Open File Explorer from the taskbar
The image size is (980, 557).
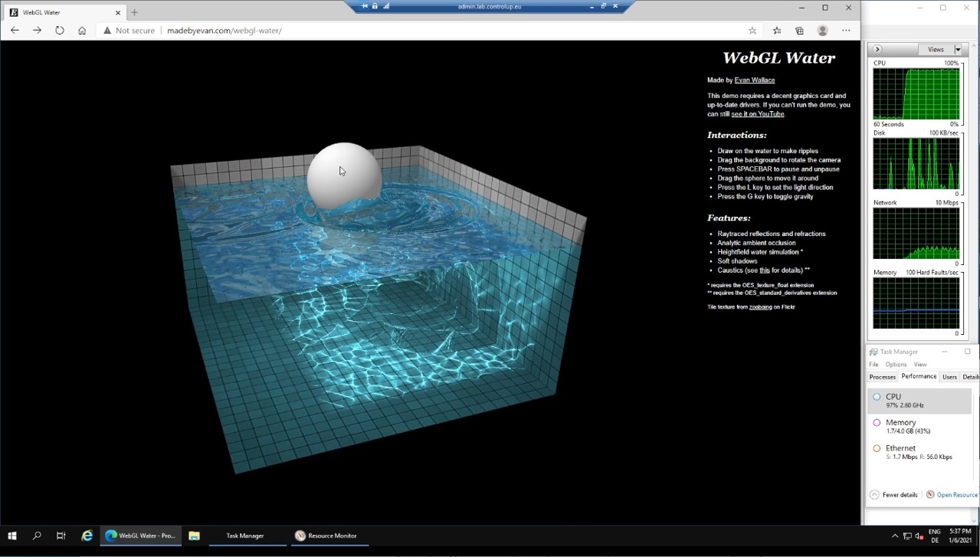click(194, 536)
